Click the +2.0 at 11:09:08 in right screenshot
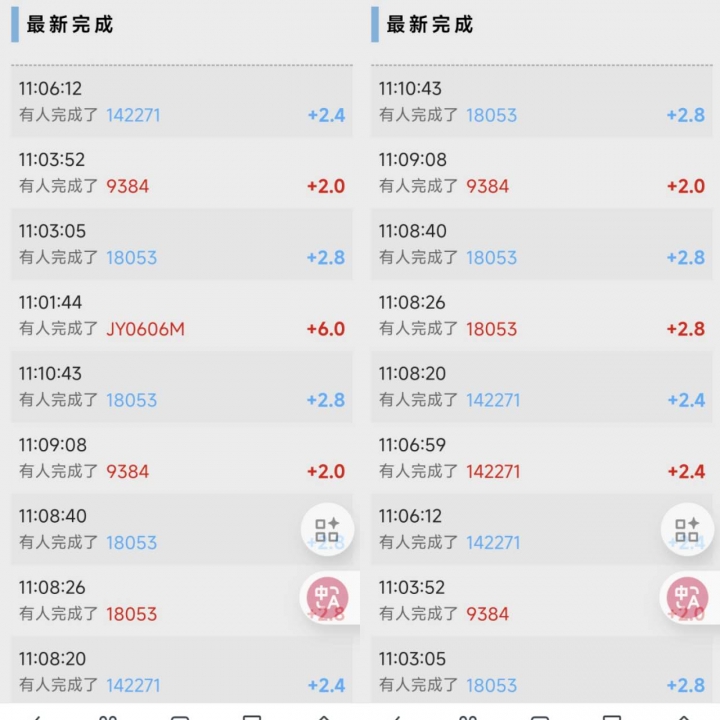This screenshot has height=720, width=720. point(686,186)
